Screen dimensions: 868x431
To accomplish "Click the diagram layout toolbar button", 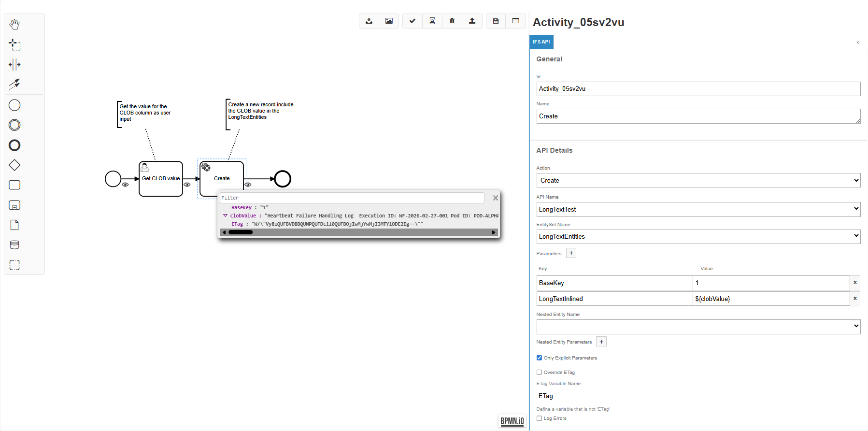I will pyautogui.click(x=432, y=21).
